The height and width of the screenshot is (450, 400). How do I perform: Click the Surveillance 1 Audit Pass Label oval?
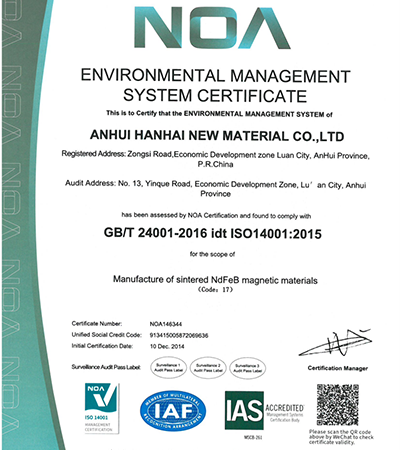pos(169,368)
